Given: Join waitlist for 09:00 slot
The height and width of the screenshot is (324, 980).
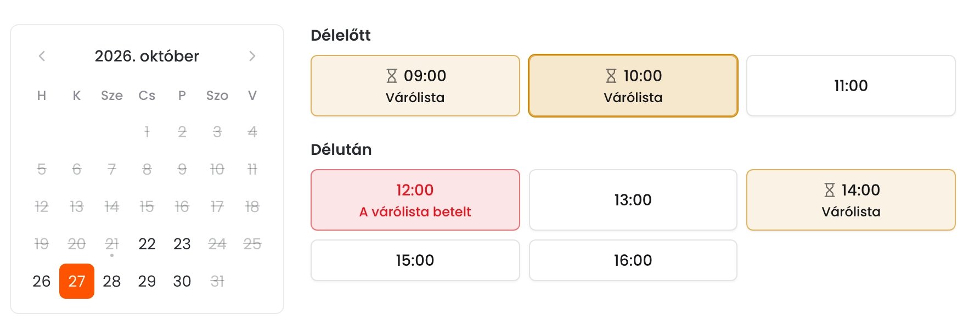Looking at the screenshot, I should [415, 86].
